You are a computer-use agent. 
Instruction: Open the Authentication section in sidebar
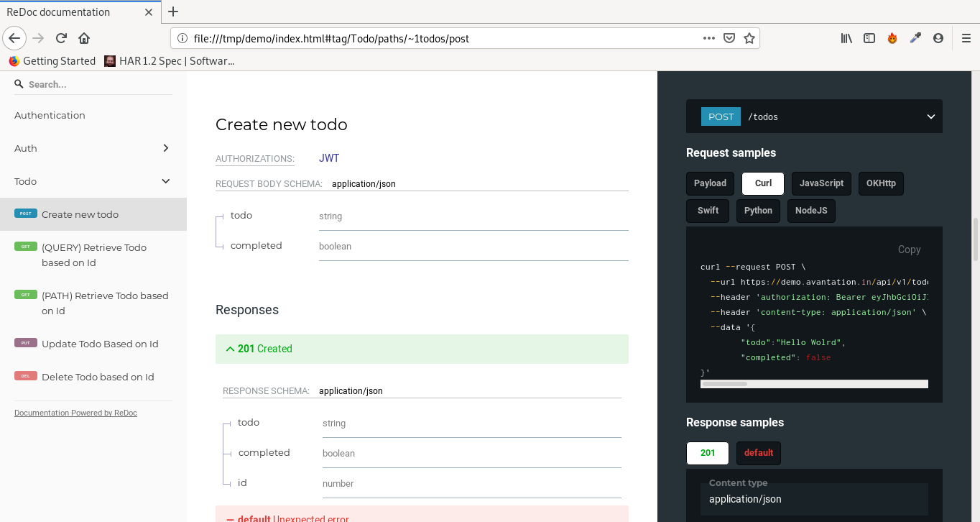[x=93, y=115]
